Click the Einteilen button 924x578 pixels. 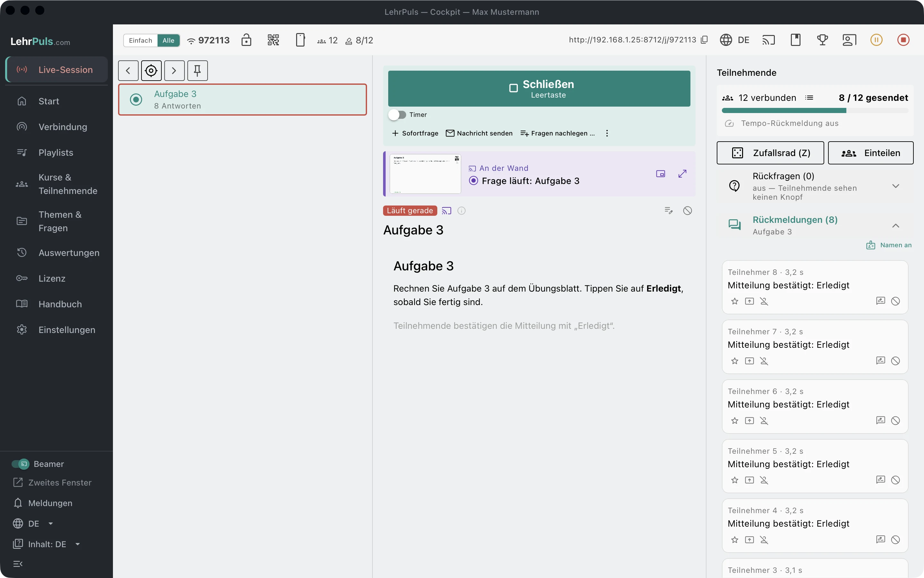pyautogui.click(x=870, y=153)
